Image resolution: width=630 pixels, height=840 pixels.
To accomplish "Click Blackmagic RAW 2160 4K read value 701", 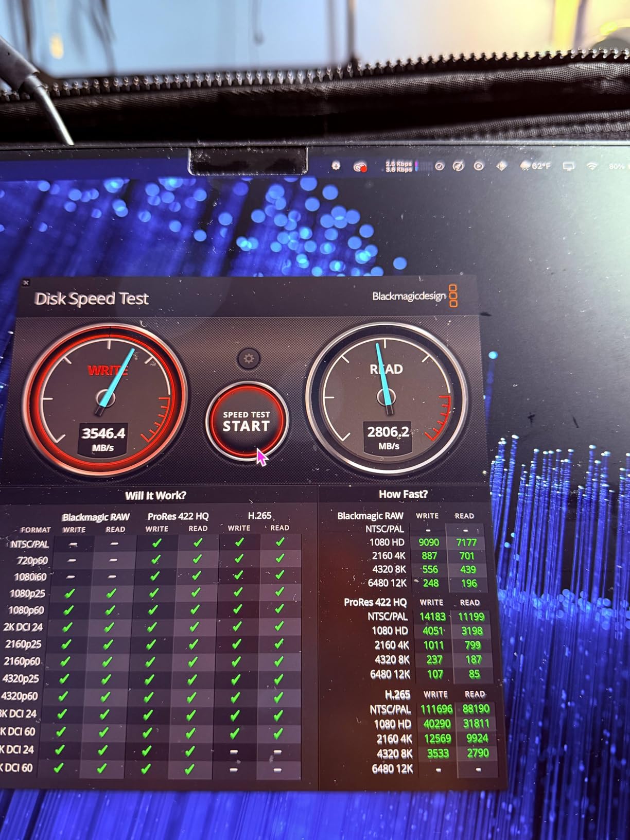I will point(467,556).
